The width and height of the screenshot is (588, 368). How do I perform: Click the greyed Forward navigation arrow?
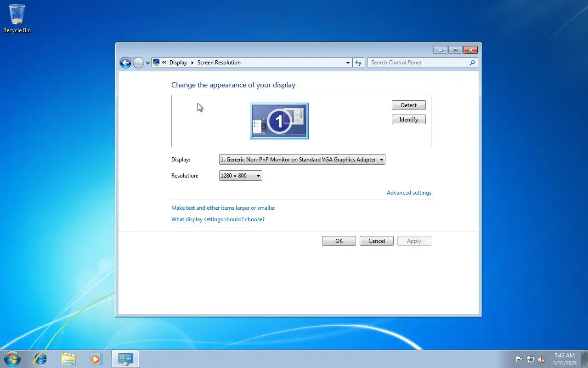tap(138, 63)
